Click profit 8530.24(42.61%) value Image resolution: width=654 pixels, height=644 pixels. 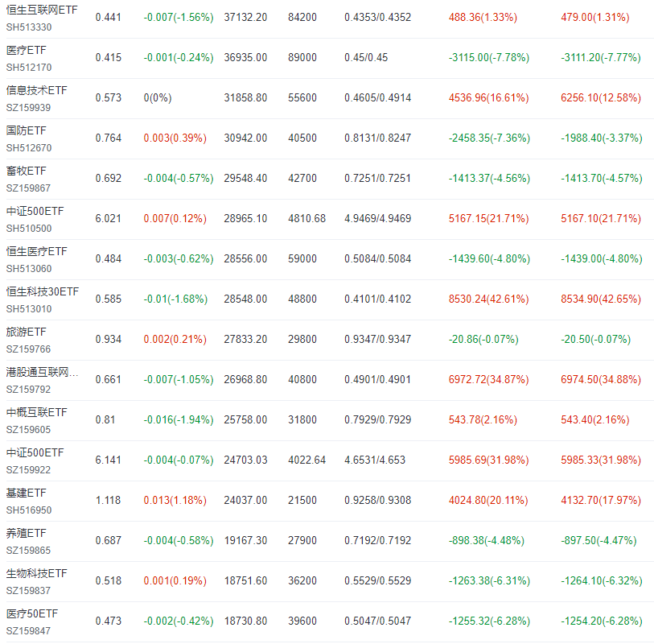coord(488,299)
